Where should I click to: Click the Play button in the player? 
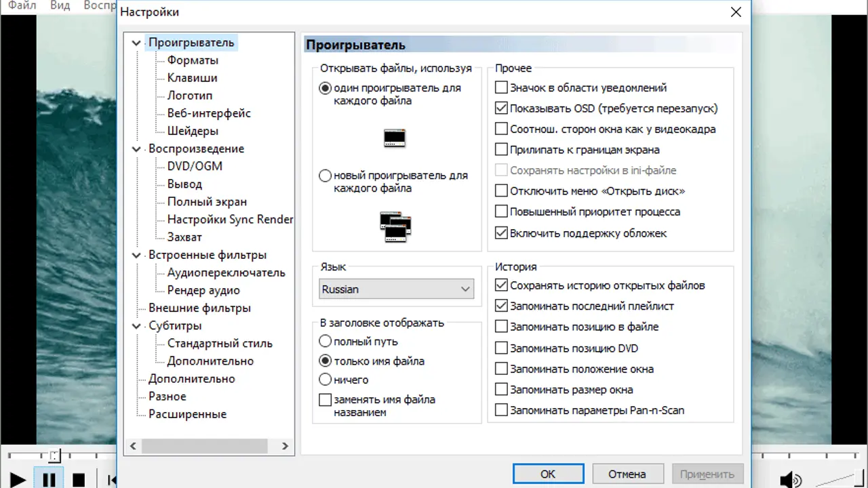coord(18,480)
